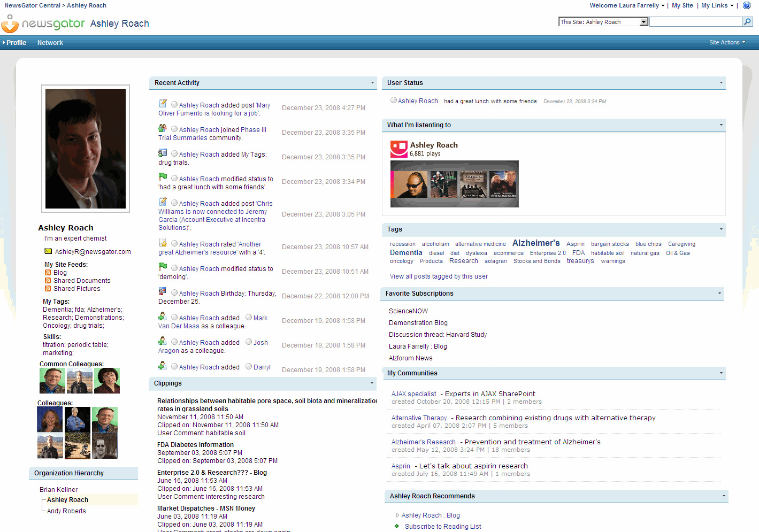Click the Subscribe to Reading List link
Screen dimensions: 759x532
click(x=443, y=527)
